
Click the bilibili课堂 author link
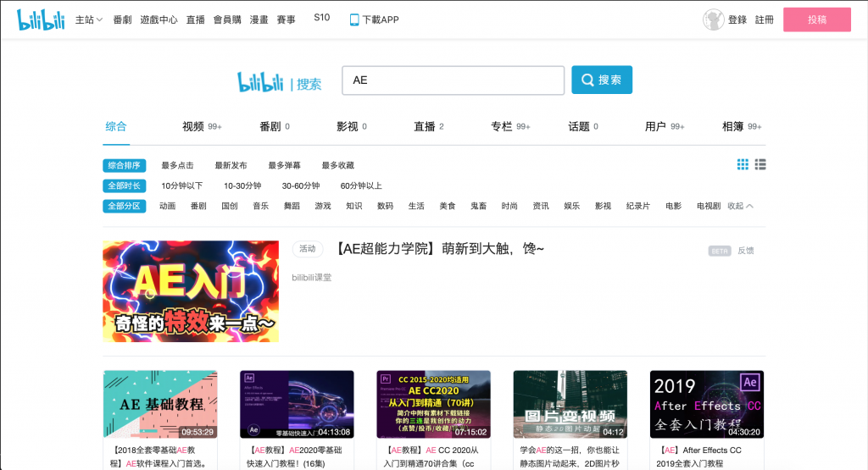pos(312,278)
